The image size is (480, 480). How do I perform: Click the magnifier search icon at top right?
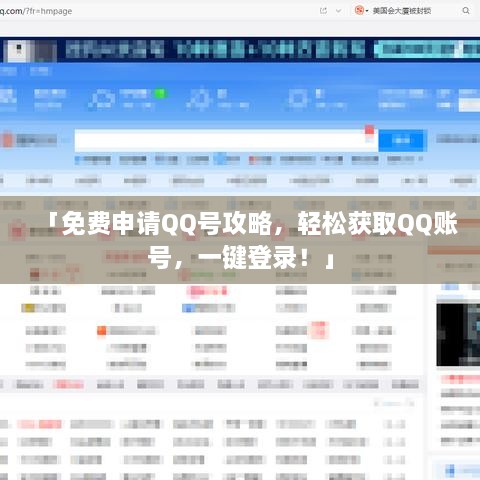(466, 11)
